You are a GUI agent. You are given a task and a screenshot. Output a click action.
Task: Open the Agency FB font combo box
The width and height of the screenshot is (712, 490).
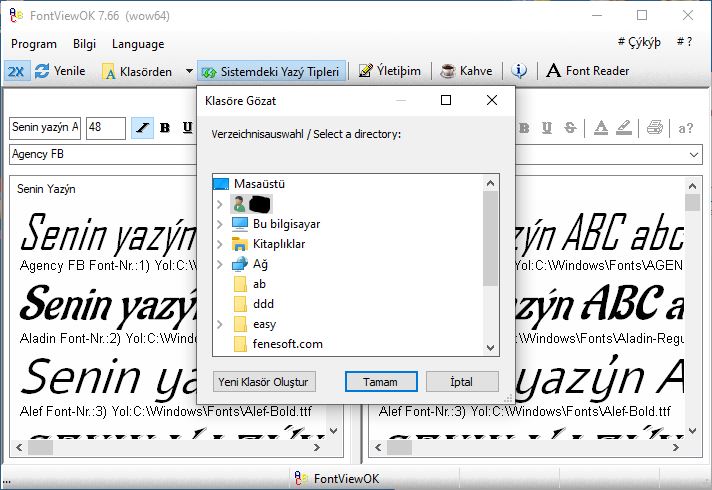click(103, 154)
